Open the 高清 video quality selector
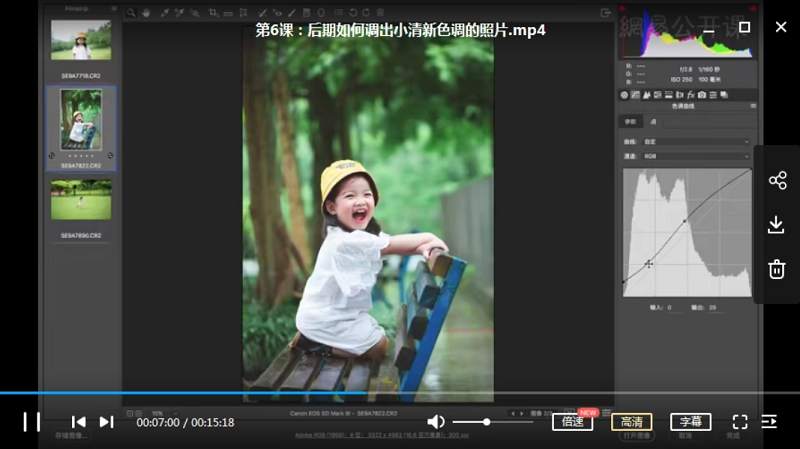This screenshot has width=800, height=449. point(631,422)
